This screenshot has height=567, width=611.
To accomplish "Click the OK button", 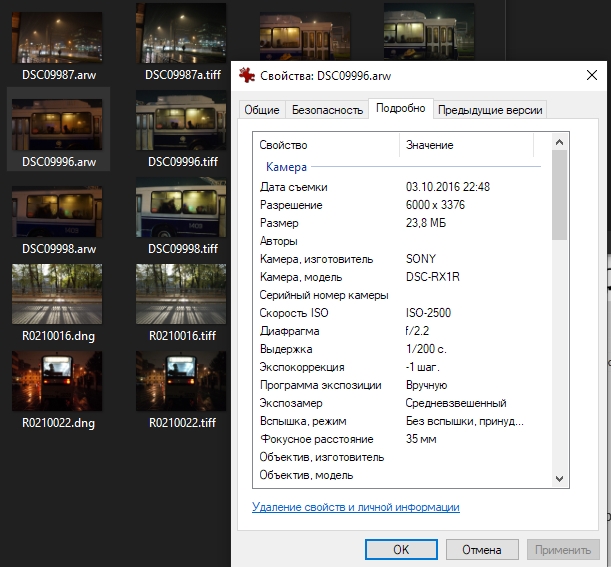I will coord(401,549).
